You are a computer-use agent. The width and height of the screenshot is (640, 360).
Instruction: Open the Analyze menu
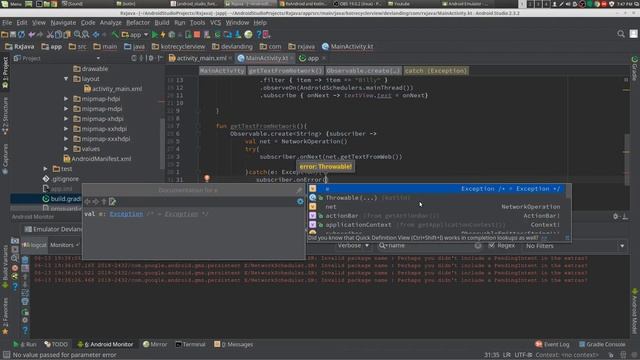coord(111,22)
